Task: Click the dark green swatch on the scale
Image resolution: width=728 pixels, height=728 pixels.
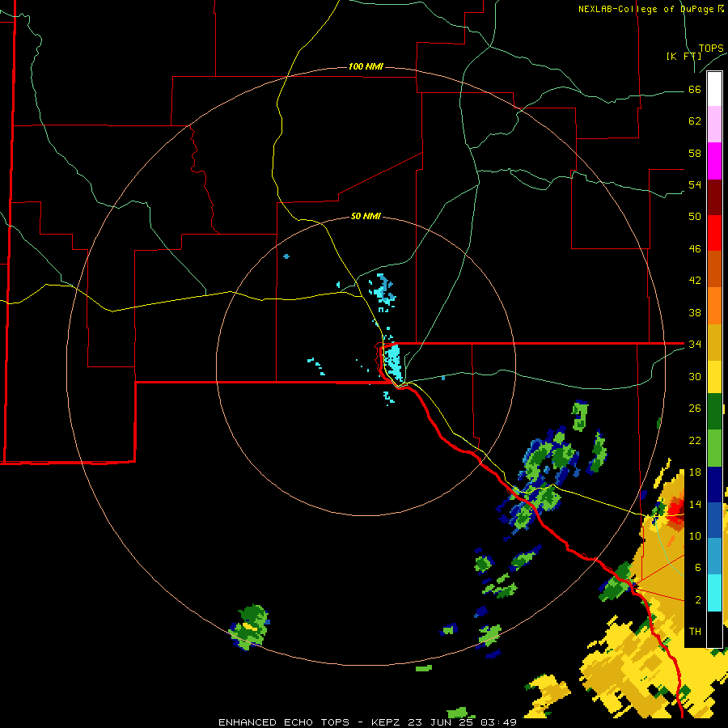Action: click(x=714, y=412)
